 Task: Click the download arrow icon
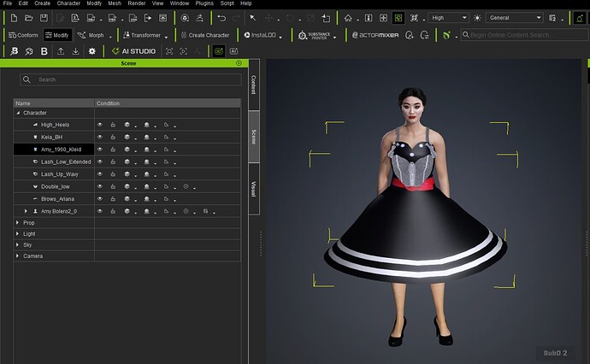[x=75, y=51]
